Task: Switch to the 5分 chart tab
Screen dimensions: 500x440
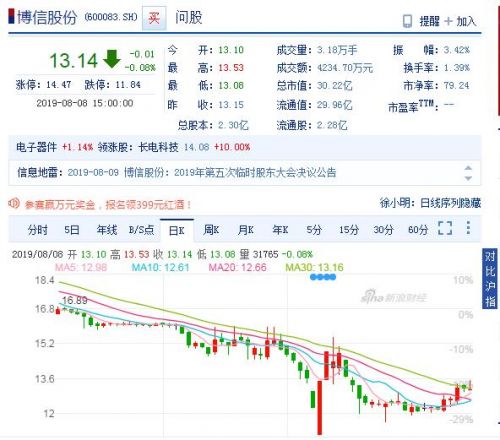Action: point(314,230)
